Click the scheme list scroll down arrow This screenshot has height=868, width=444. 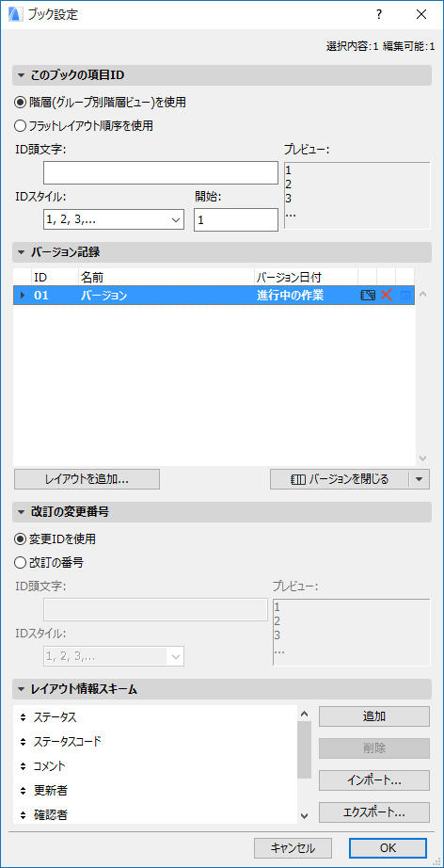point(305,815)
